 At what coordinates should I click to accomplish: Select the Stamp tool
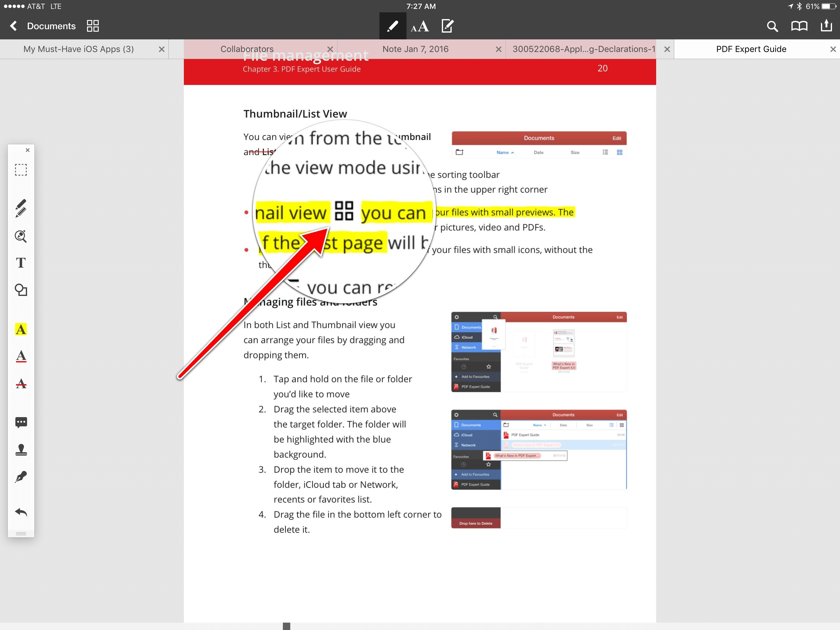(21, 449)
